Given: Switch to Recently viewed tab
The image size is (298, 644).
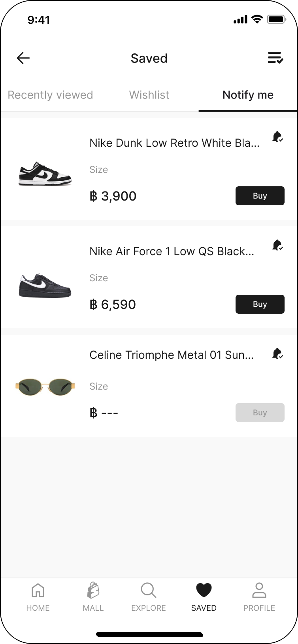Looking at the screenshot, I should (50, 95).
